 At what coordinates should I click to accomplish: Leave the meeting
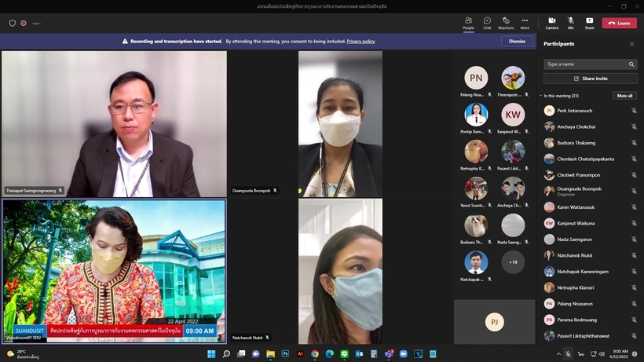[619, 23]
